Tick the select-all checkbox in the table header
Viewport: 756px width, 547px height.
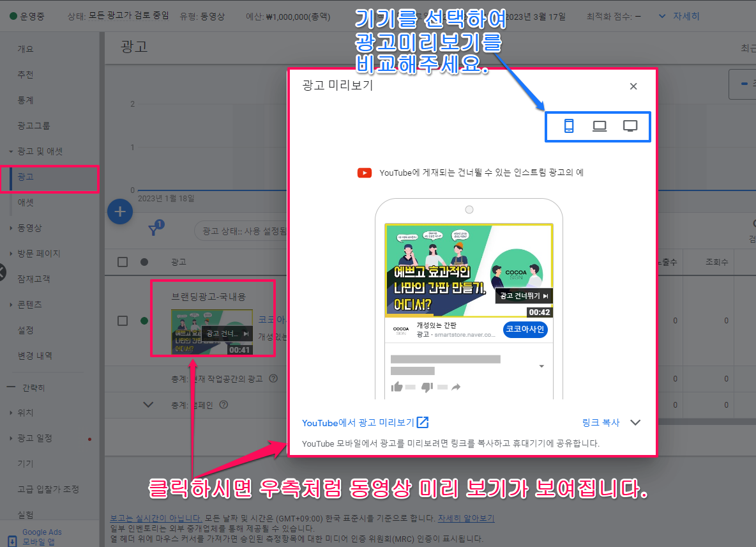click(123, 262)
